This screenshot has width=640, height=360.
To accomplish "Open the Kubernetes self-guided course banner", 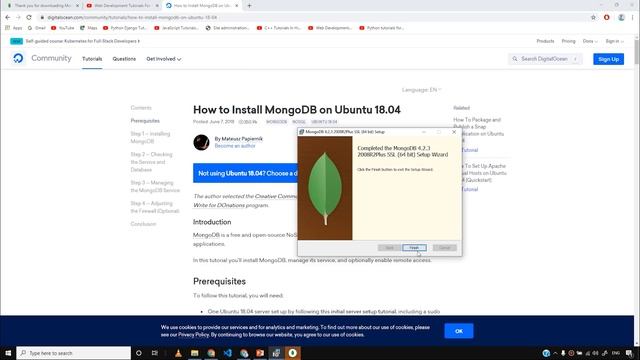I will coord(82,41).
